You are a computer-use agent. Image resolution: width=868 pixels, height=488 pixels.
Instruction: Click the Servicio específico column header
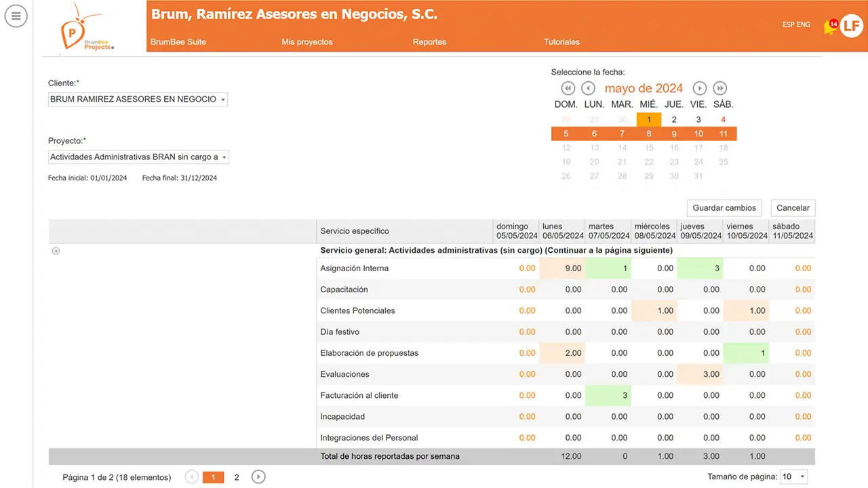[x=404, y=231]
